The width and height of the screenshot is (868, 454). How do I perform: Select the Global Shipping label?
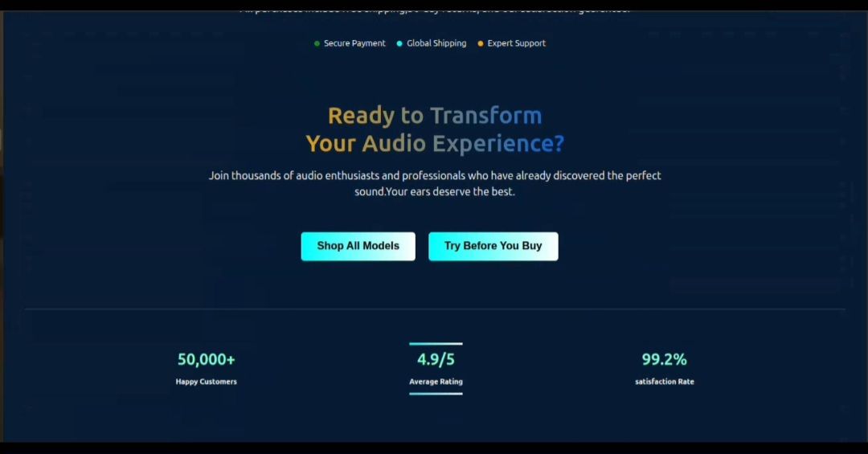[x=436, y=43]
